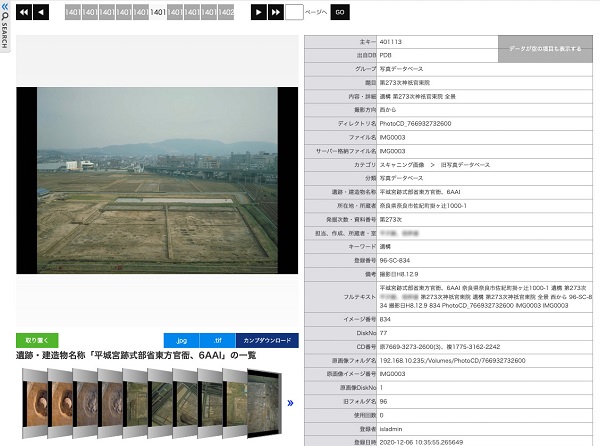Select the last thumbnail in the strip
This screenshot has width=600, height=446.
coord(262,403)
